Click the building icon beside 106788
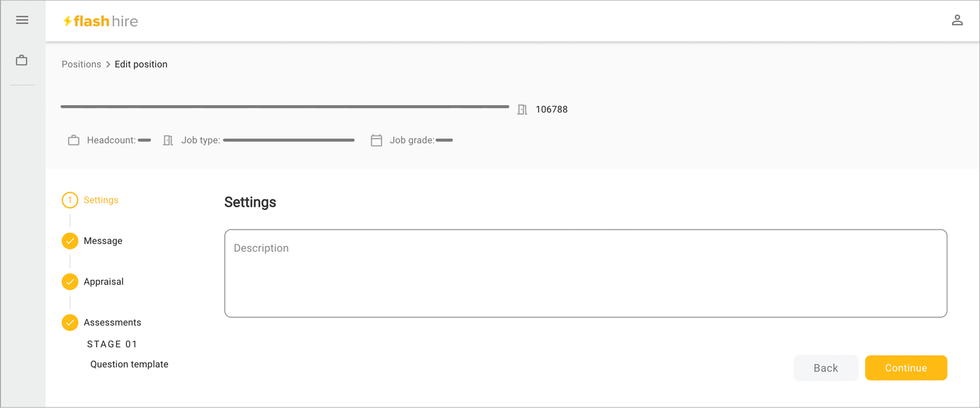Viewport: 980px width, 408px height. pyautogui.click(x=522, y=109)
